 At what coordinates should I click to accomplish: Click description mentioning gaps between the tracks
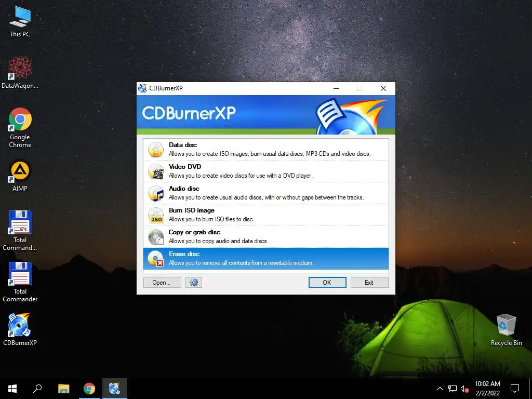click(x=267, y=197)
